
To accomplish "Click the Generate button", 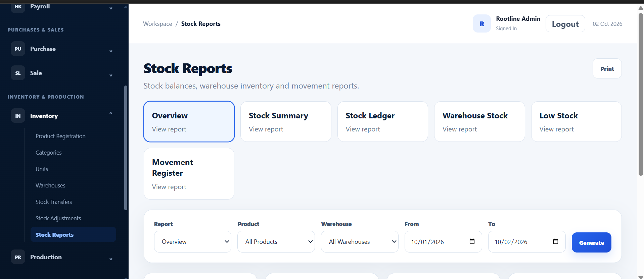I will (x=591, y=242).
